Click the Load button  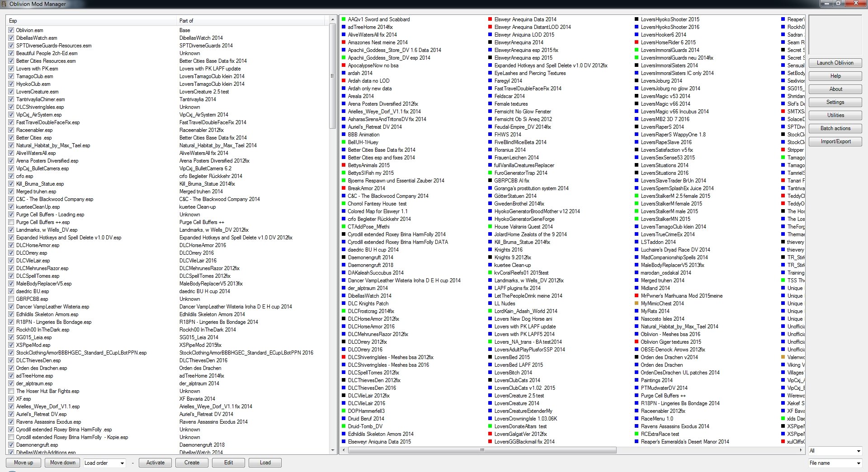point(265,463)
